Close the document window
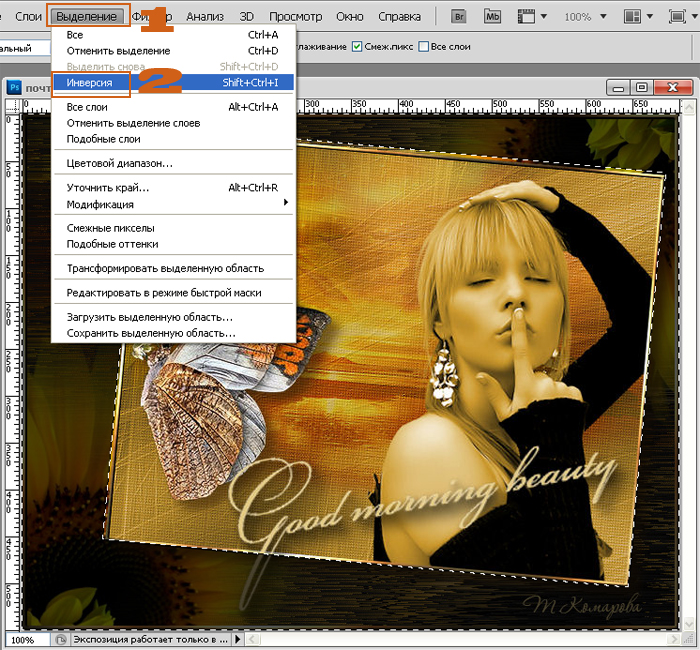This screenshot has width=700, height=650. coord(673,88)
